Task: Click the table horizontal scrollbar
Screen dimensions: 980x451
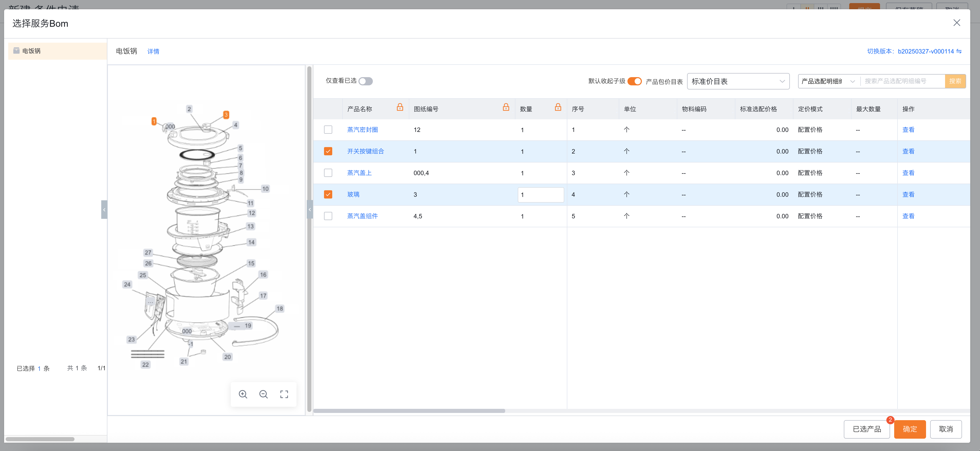Action: pyautogui.click(x=409, y=411)
